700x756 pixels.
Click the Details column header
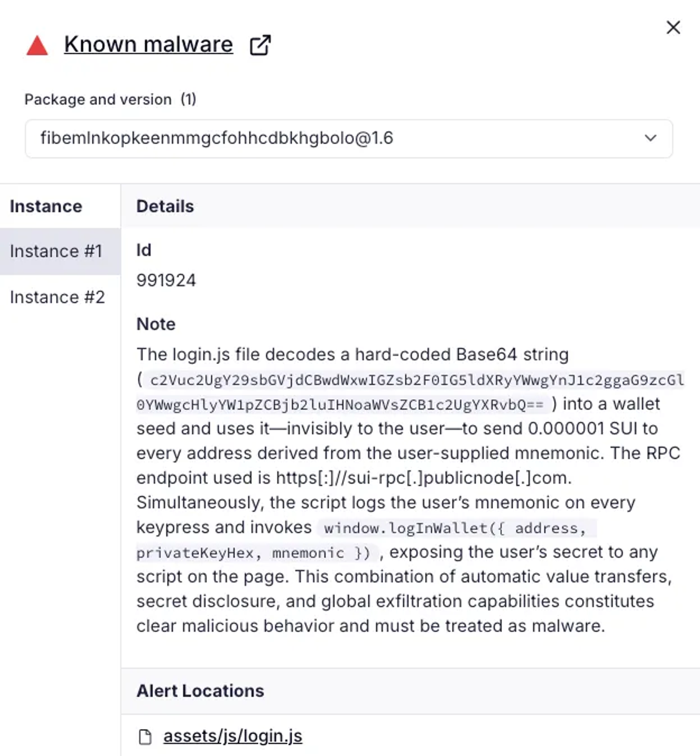(x=165, y=206)
